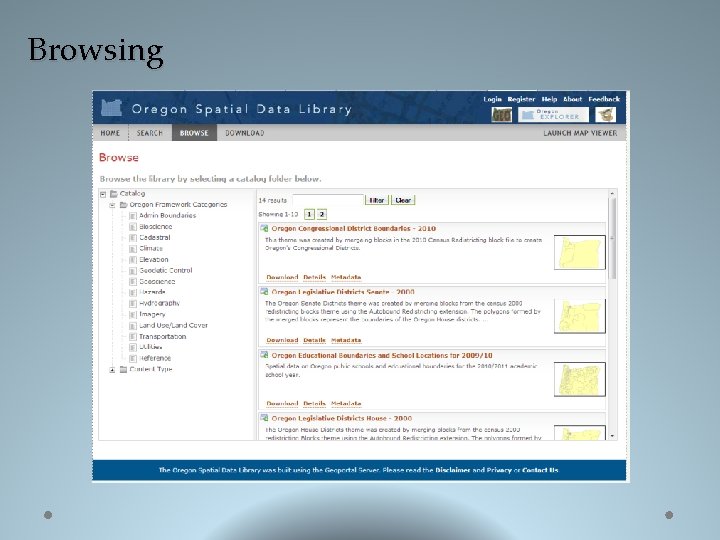Image resolution: width=720 pixels, height=540 pixels.
Task: Click the icon beside Oregon Educational Boundaries result
Action: [264, 355]
